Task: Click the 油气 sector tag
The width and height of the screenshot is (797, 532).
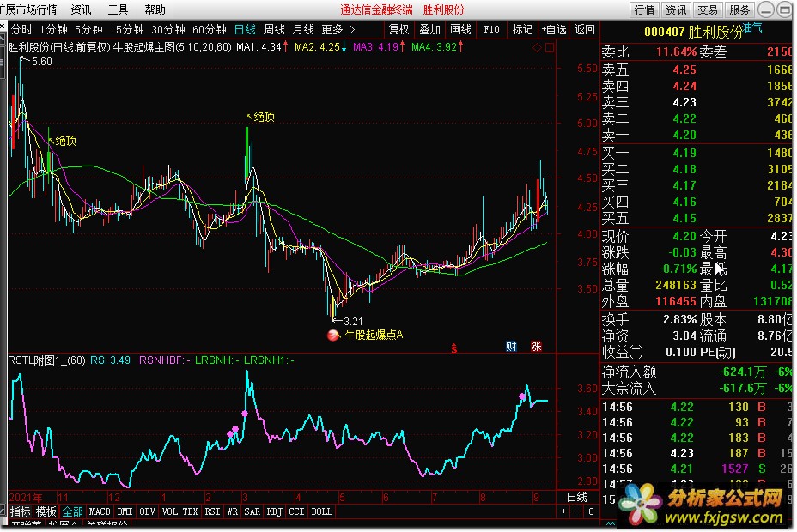Action: pos(753,27)
